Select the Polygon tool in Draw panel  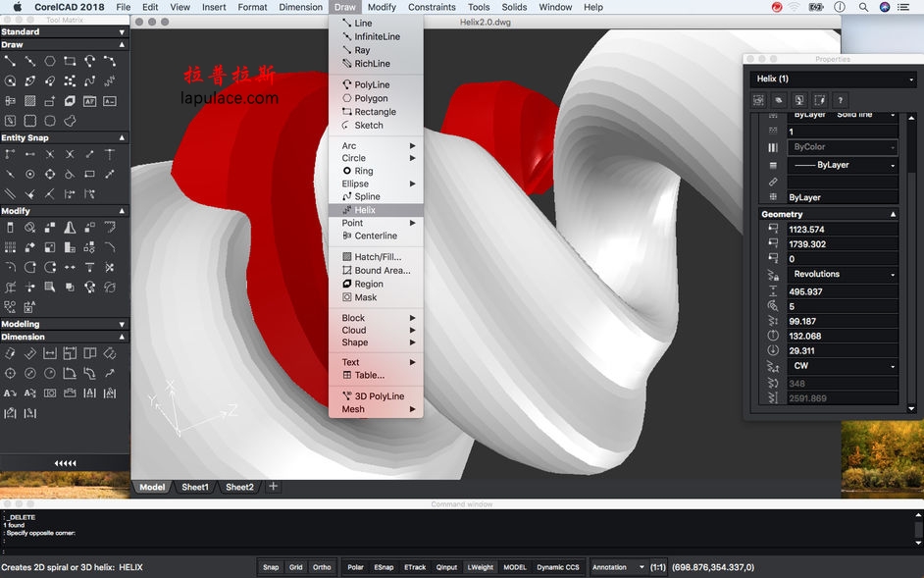pyautogui.click(x=48, y=60)
